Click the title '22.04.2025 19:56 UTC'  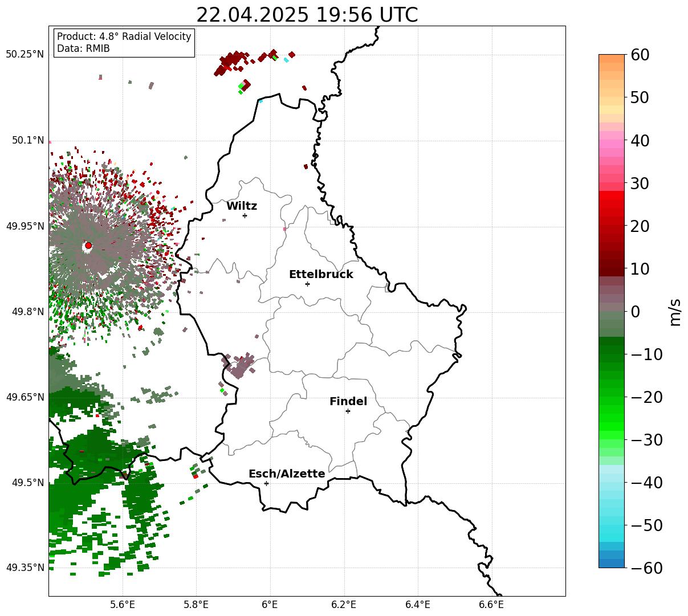coord(307,15)
